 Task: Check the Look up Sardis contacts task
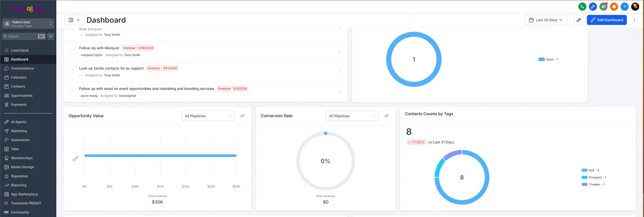click(x=72, y=72)
